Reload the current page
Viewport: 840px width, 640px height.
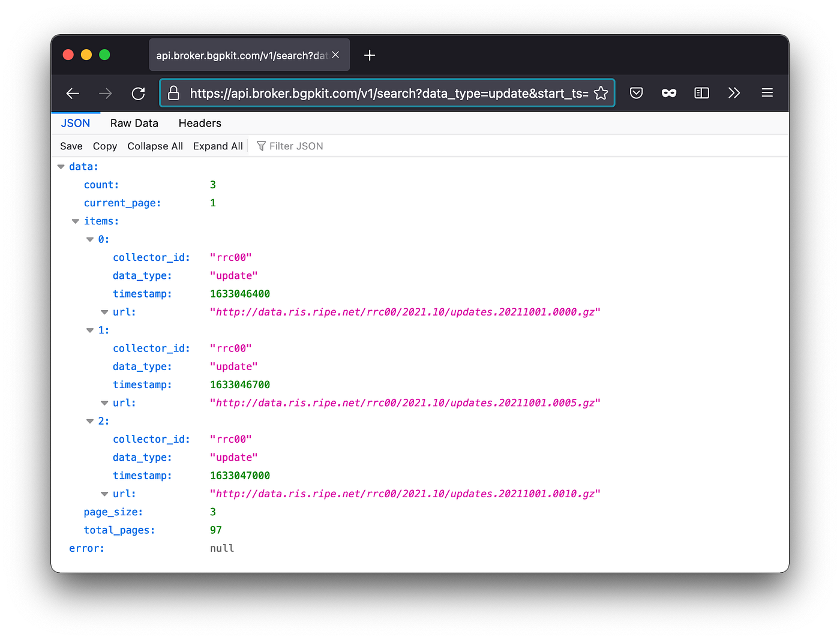[x=139, y=93]
